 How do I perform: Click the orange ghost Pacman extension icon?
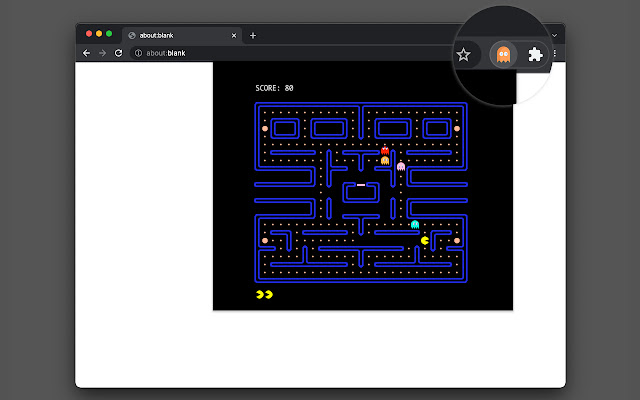pyautogui.click(x=503, y=54)
